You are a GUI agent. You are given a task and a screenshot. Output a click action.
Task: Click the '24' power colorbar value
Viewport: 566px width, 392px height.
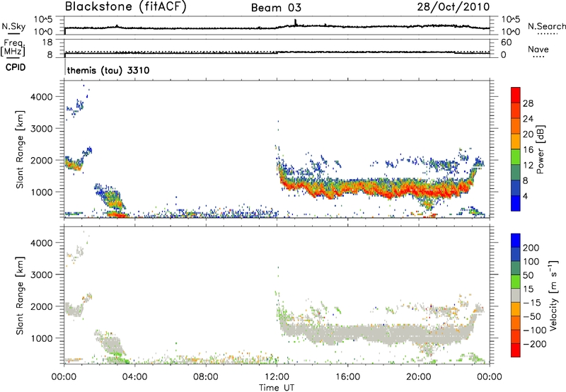528,119
